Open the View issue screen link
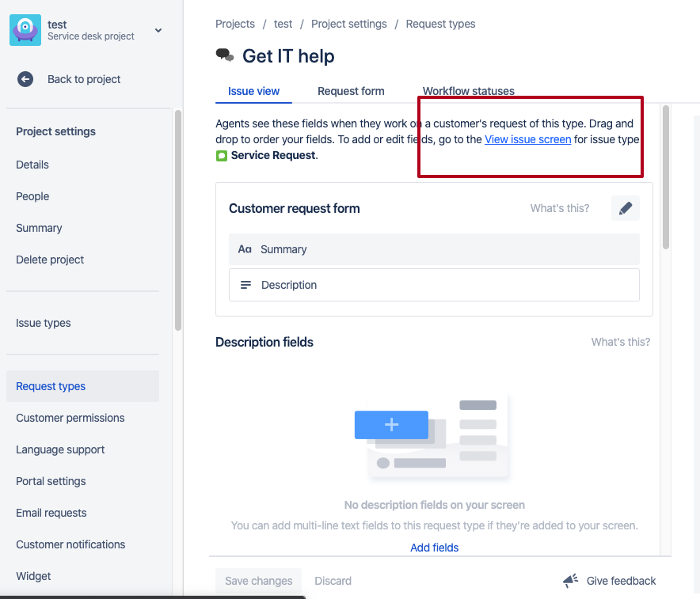Viewport: 700px width, 599px height. click(x=527, y=139)
